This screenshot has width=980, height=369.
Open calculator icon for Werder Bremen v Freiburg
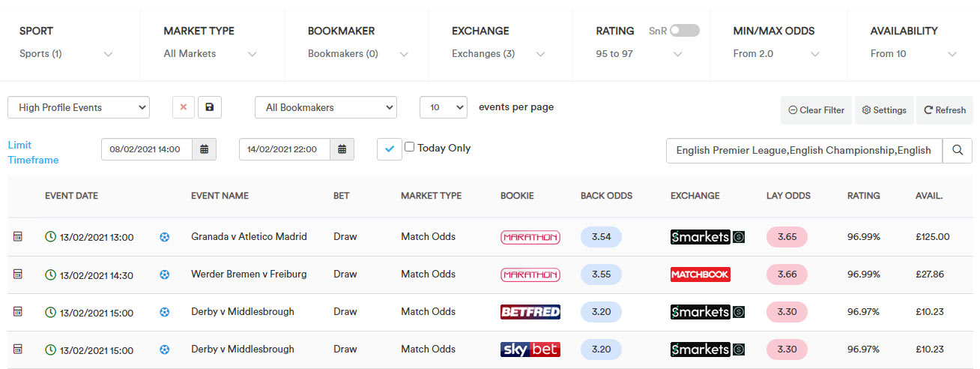click(18, 274)
